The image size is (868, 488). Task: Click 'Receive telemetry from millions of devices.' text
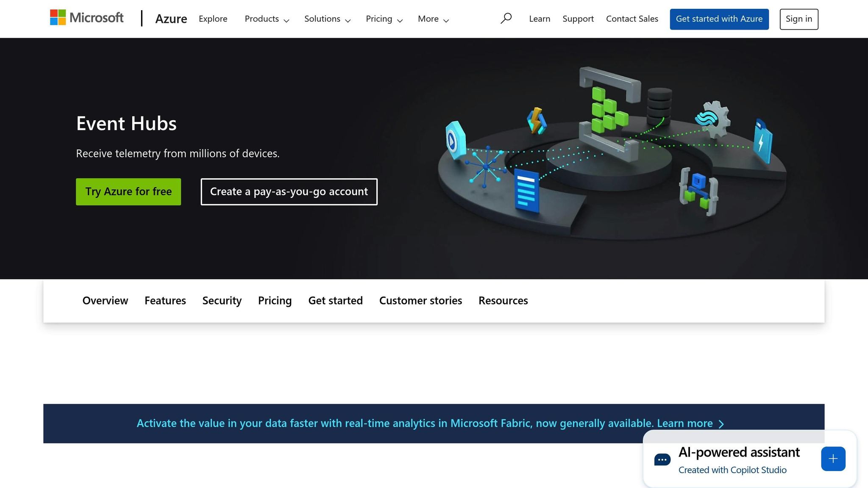tap(178, 153)
